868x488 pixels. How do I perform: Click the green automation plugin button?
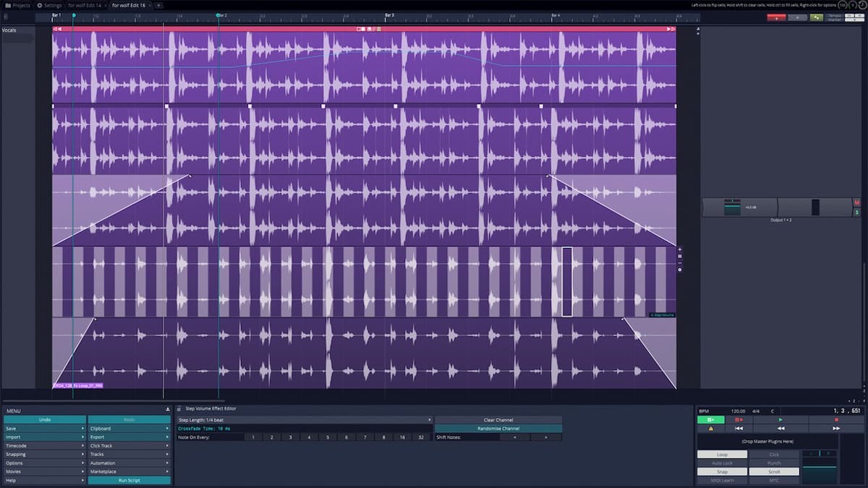(x=816, y=17)
